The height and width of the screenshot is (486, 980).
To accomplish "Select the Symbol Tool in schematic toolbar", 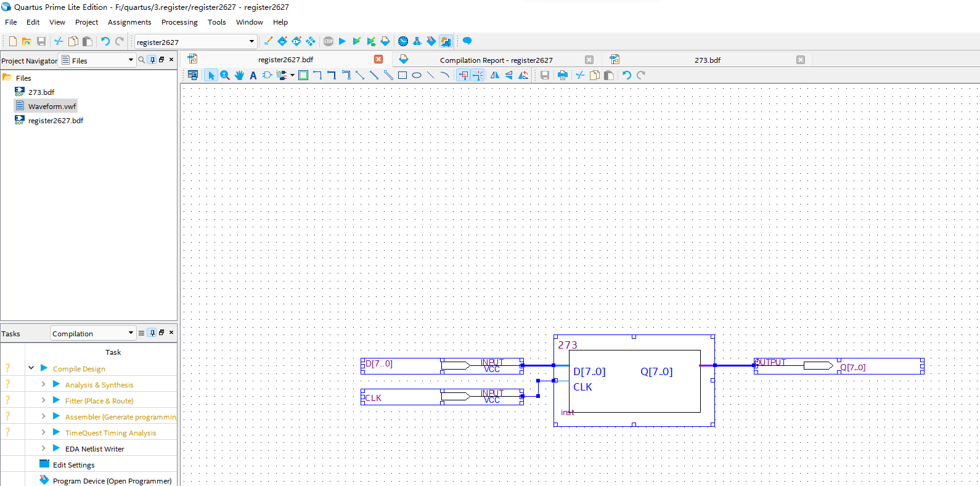I will [x=267, y=75].
